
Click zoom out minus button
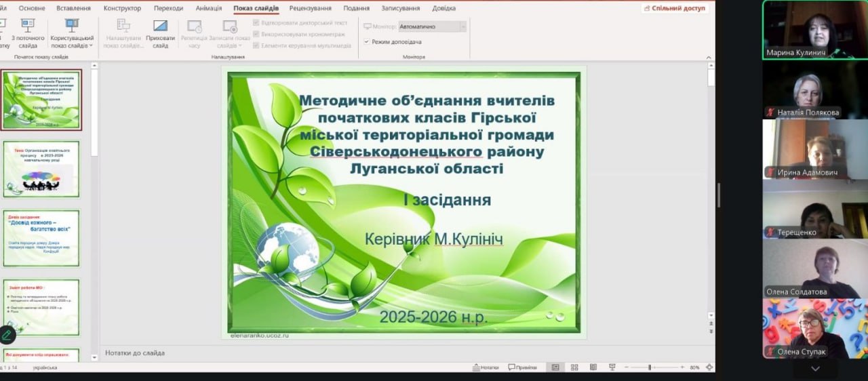click(x=625, y=367)
